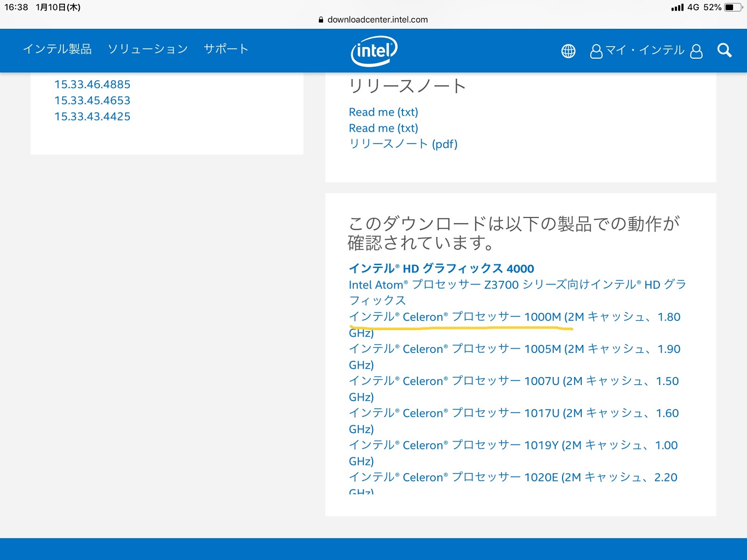This screenshot has width=747, height=560.
Task: Tap the person icon right of マイ・インテル
Action: [696, 51]
